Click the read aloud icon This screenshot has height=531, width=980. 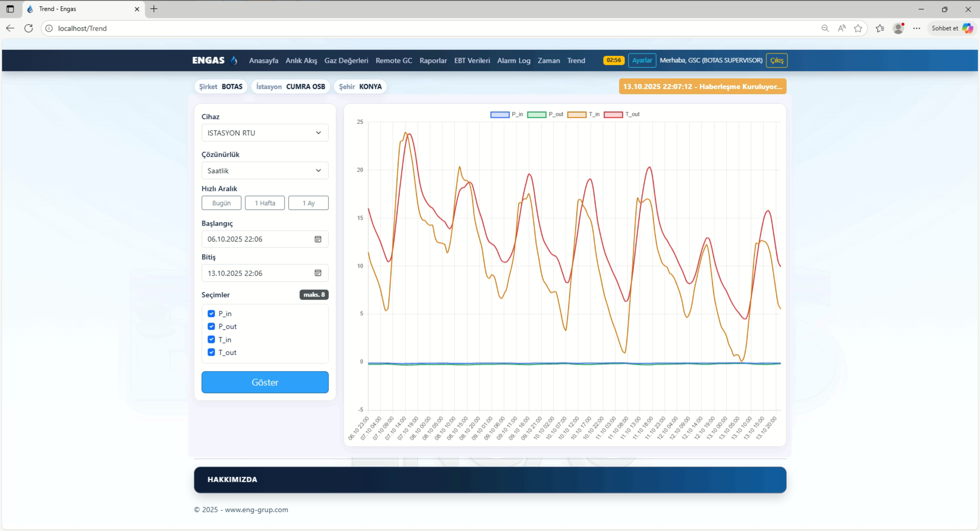coord(841,28)
